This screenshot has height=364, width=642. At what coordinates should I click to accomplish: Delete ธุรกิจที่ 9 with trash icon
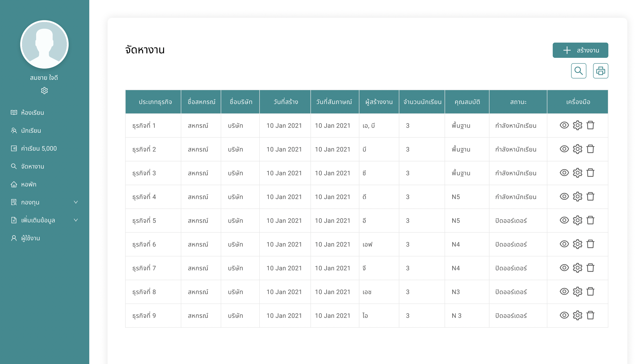590,315
